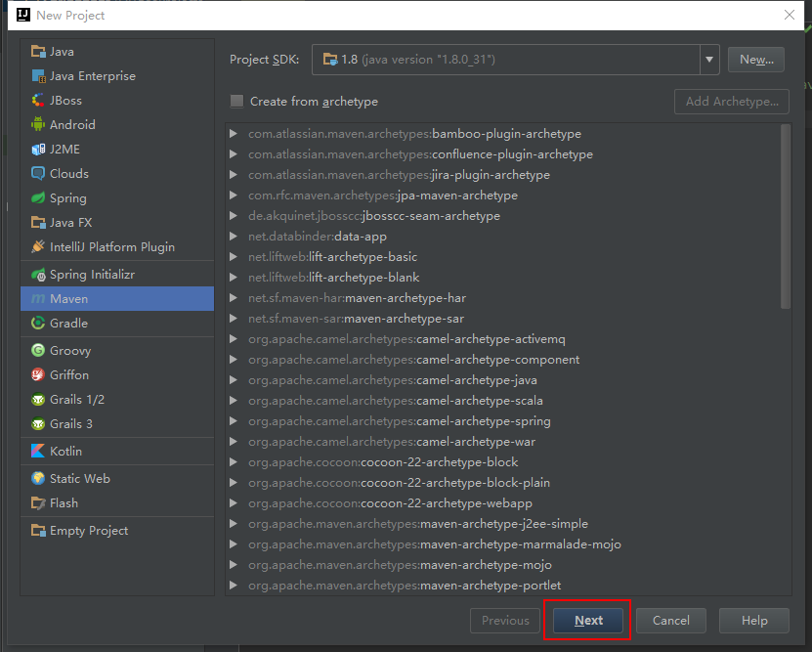Select maven-archetype-j2ee-simple row
This screenshot has width=812, height=652.
(508, 524)
